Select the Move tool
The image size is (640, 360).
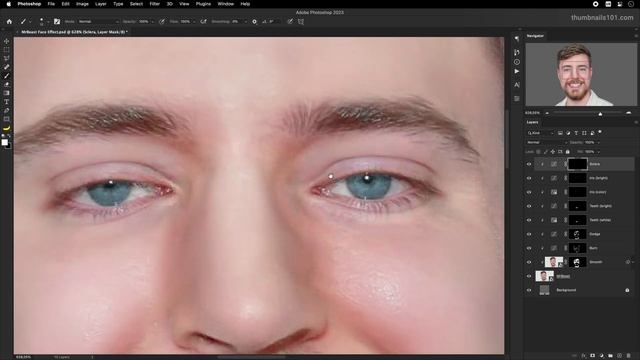[x=7, y=41]
